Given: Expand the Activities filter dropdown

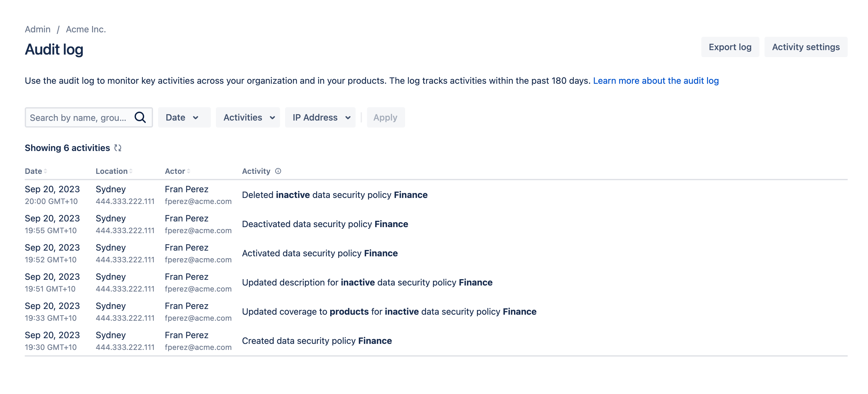Looking at the screenshot, I should pyautogui.click(x=249, y=117).
